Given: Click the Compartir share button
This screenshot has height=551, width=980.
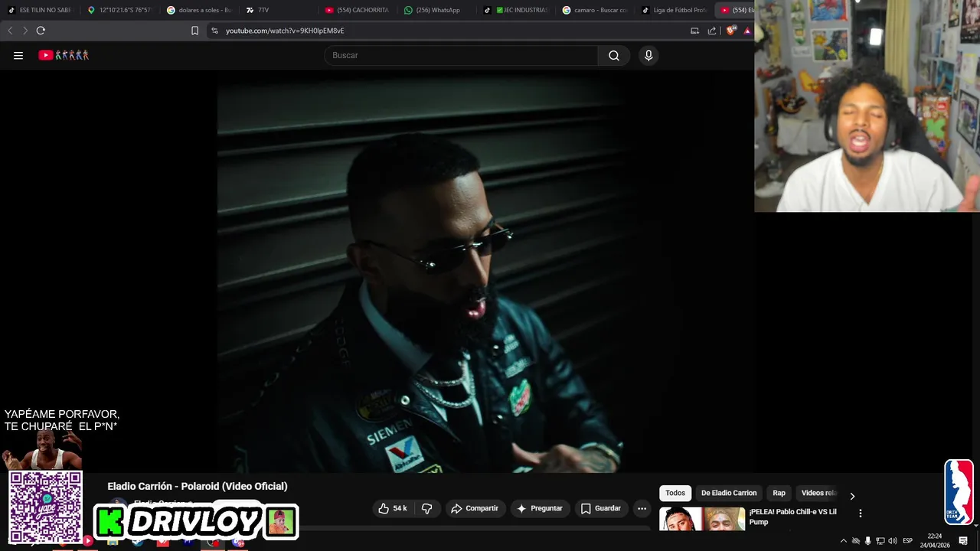Looking at the screenshot, I should coord(475,508).
